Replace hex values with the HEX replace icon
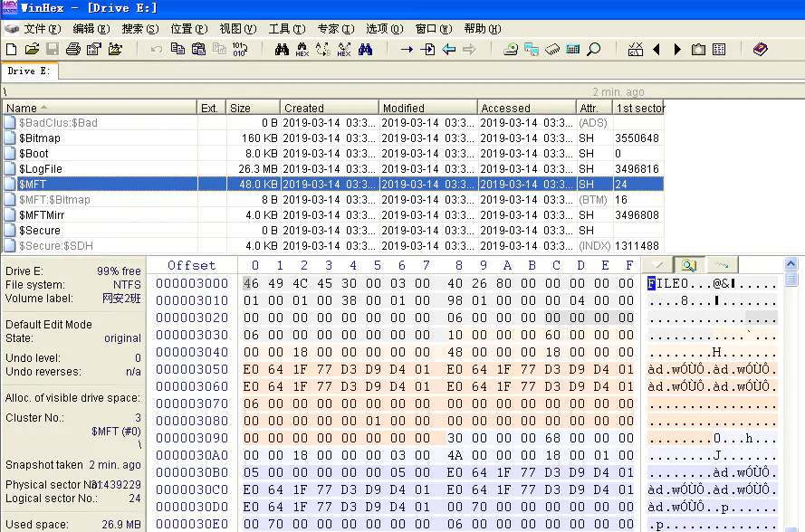The height and width of the screenshot is (532, 805). [x=344, y=49]
